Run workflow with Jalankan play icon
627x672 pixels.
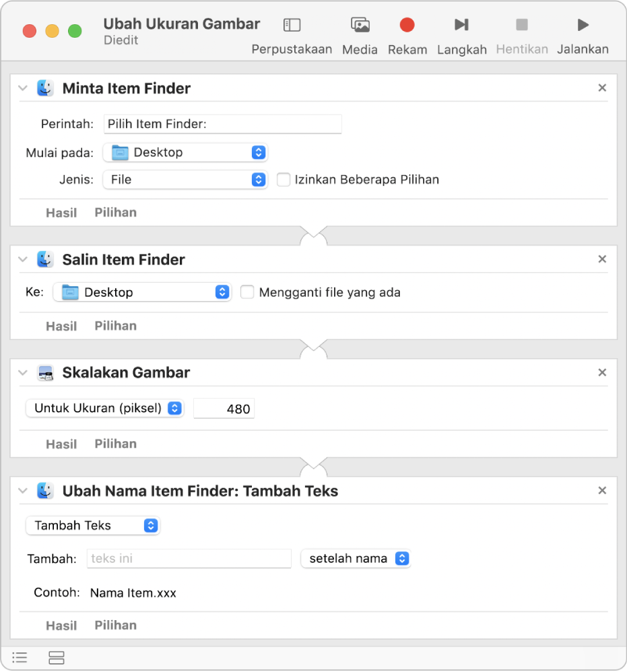[x=583, y=26]
